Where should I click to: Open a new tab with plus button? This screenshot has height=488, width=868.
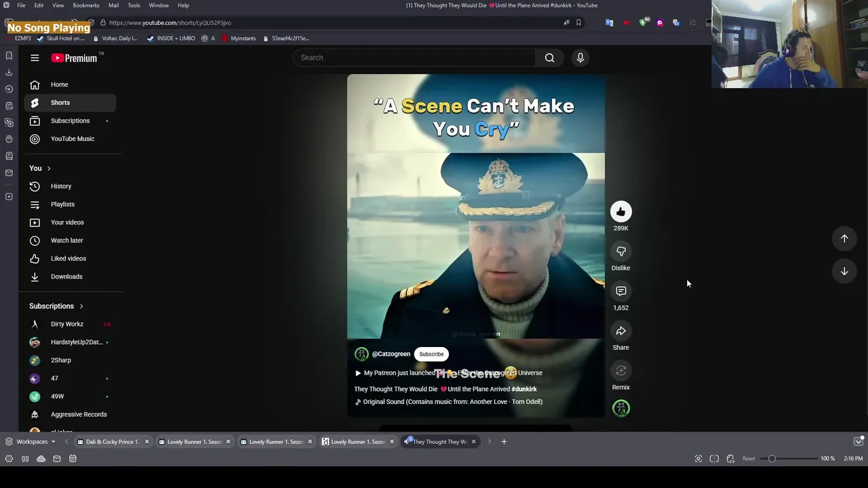click(504, 442)
